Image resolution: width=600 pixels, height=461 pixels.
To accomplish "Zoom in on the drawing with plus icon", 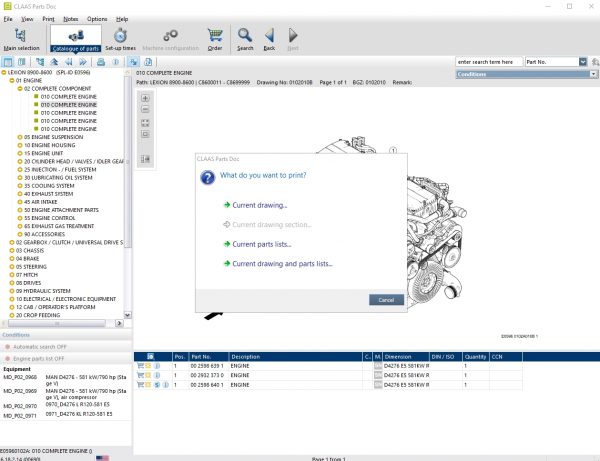I will 145,98.
